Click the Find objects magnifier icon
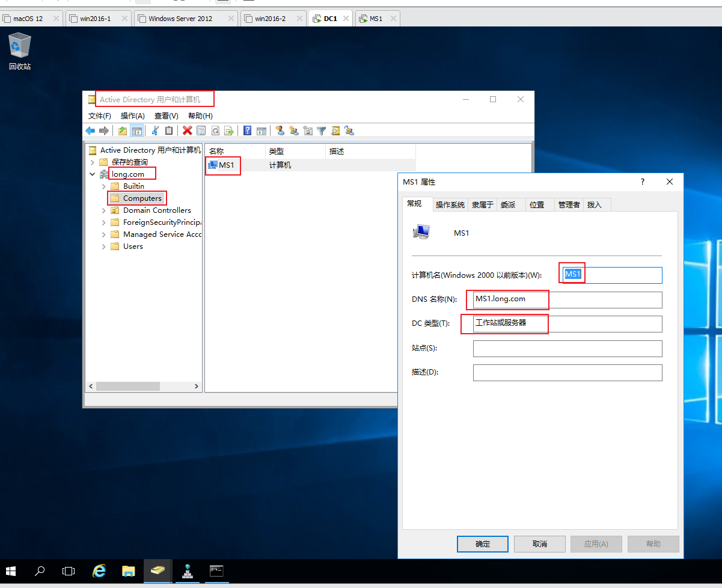Screen dimensions: 722x588 (x=335, y=130)
